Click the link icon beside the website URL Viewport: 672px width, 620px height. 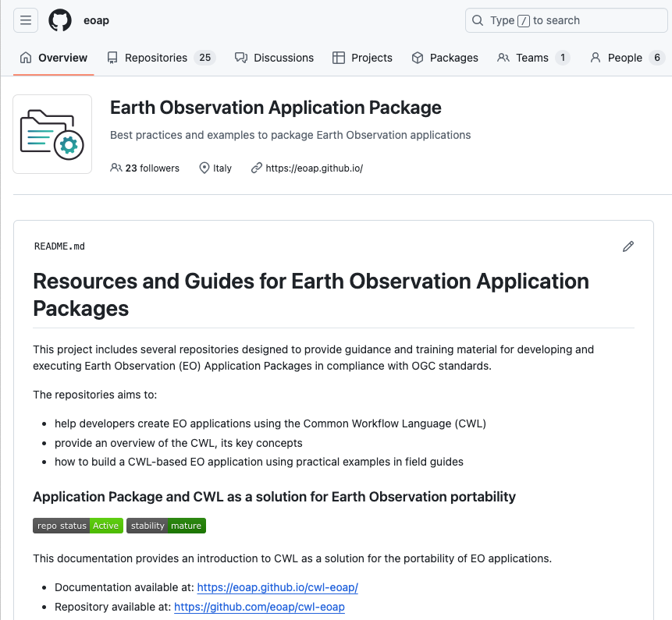point(256,168)
